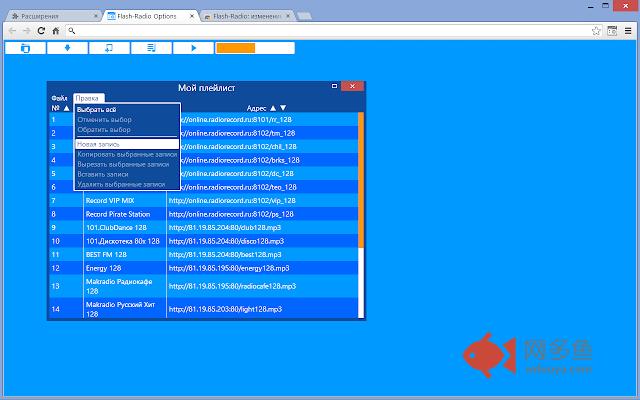
Task: Click the address ending brks_128
Action: [240, 160]
